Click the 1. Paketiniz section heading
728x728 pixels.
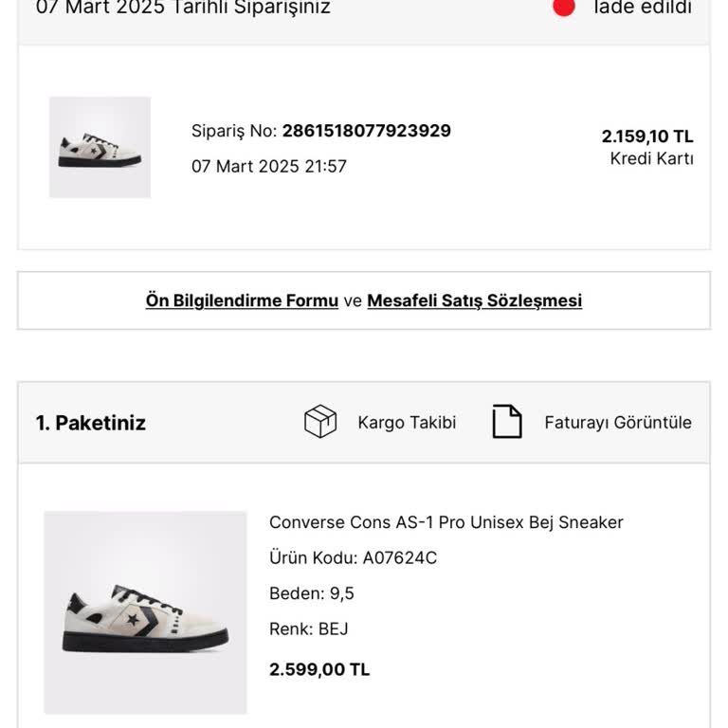[91, 423]
